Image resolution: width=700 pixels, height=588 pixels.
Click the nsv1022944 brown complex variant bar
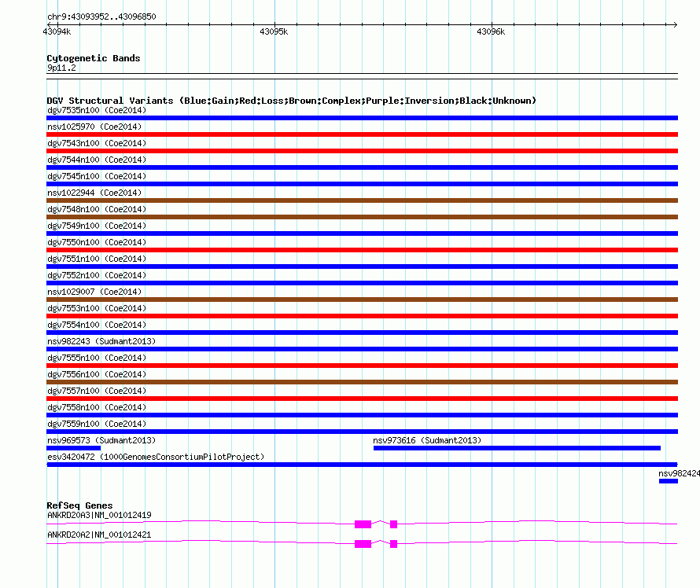pos(362,200)
